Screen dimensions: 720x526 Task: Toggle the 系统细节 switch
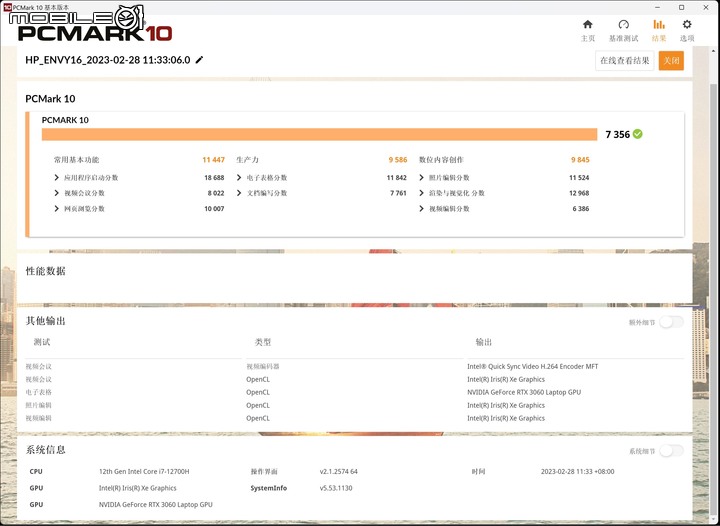(671, 451)
